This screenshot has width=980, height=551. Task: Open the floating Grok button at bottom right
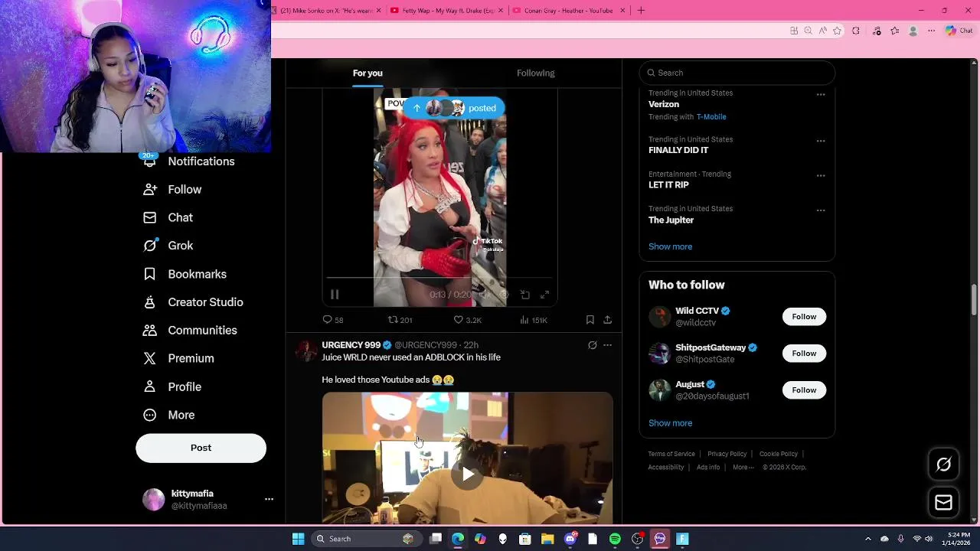click(x=943, y=465)
